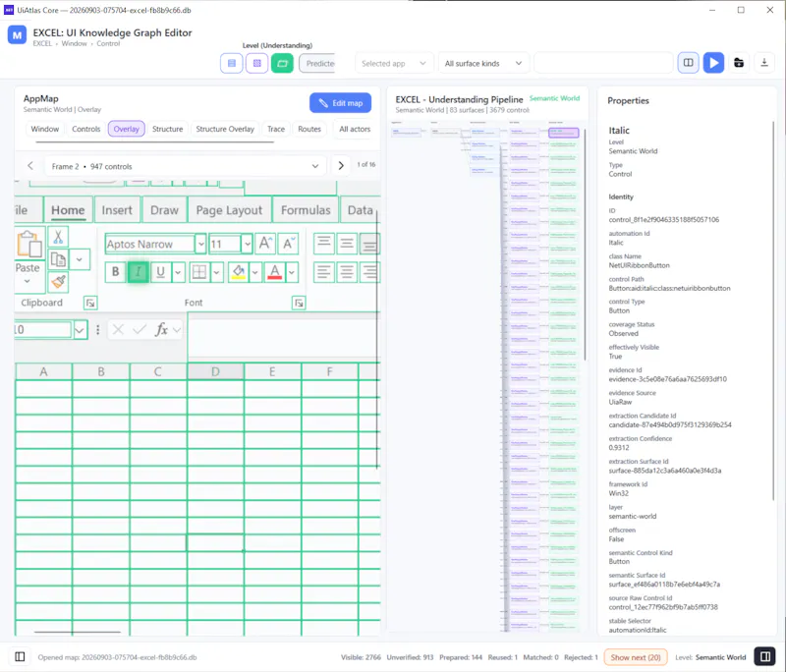Select the first list-style level button

(x=232, y=63)
